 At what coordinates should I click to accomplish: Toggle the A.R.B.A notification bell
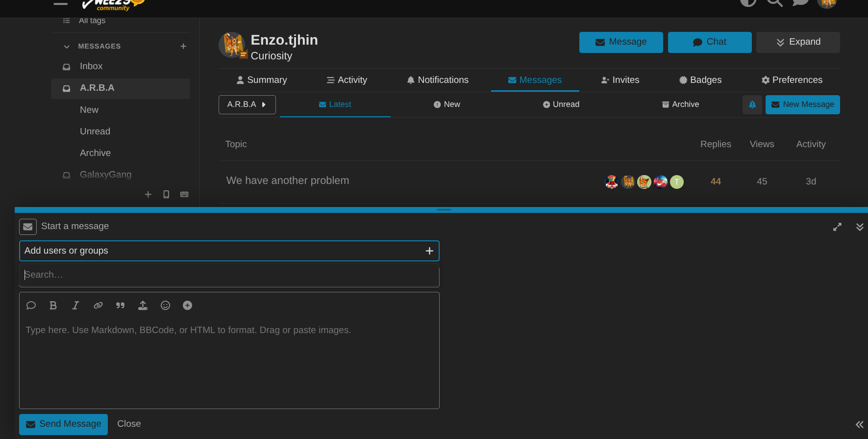click(752, 104)
